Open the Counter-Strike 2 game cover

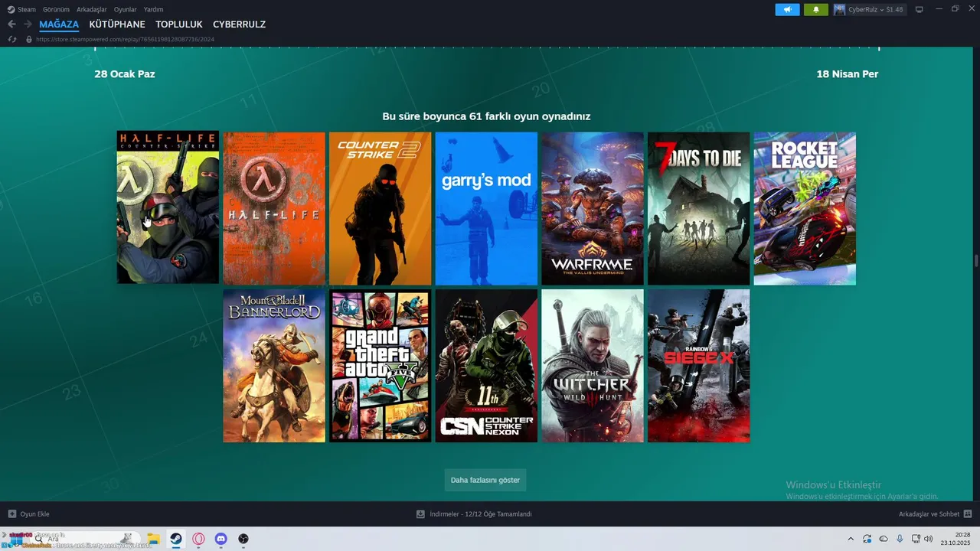pos(381,208)
